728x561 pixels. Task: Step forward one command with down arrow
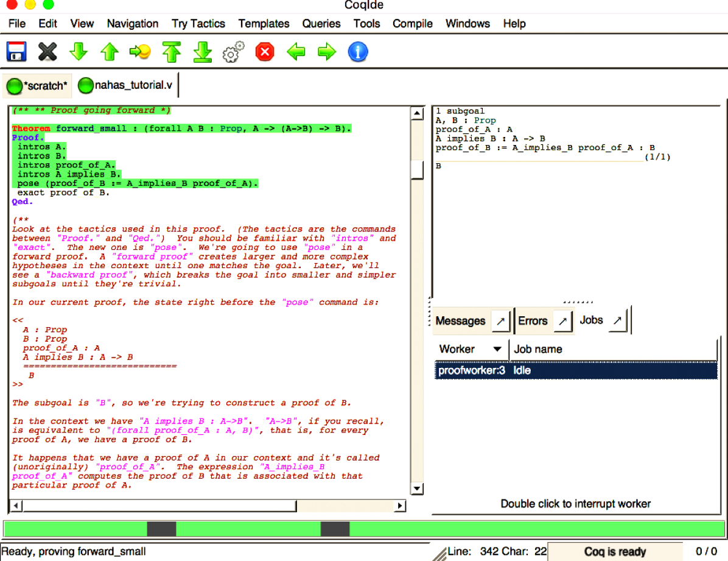pos(79,52)
